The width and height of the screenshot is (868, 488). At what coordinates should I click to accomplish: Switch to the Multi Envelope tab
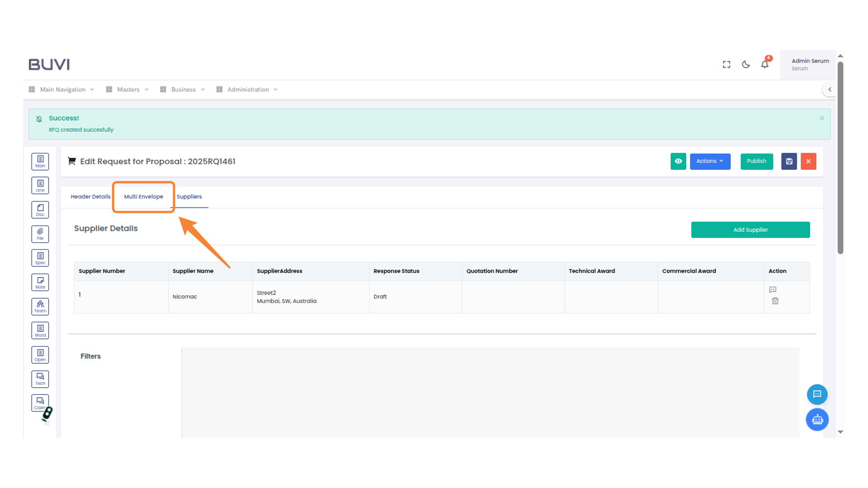[x=143, y=197]
